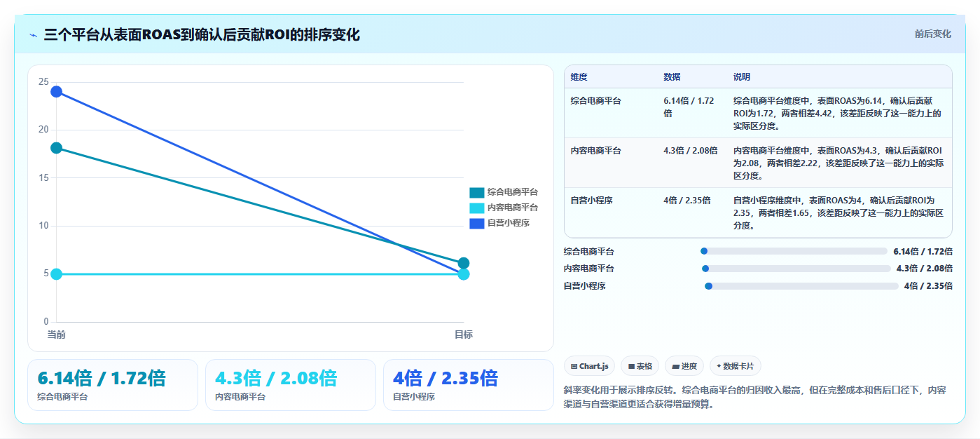Click the 数据卡片 sparkle icon
This screenshot has height=439, width=980.
pos(719,366)
